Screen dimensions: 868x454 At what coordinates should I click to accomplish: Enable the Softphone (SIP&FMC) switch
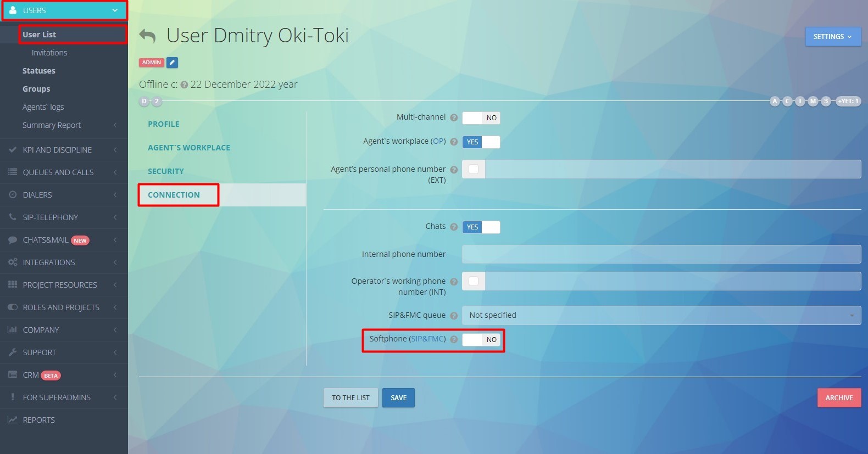481,340
